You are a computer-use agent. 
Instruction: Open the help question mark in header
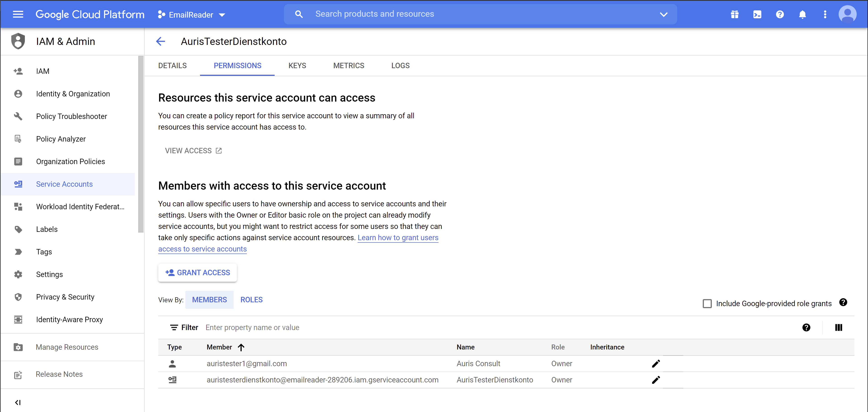(780, 14)
